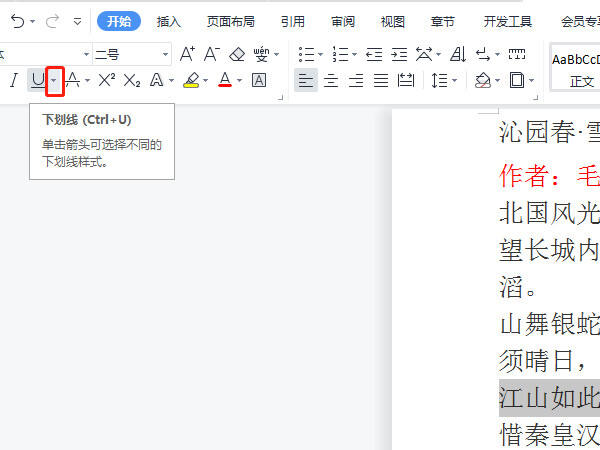The image size is (600, 450).
Task: Click the bulleted list icon
Action: pos(307,54)
